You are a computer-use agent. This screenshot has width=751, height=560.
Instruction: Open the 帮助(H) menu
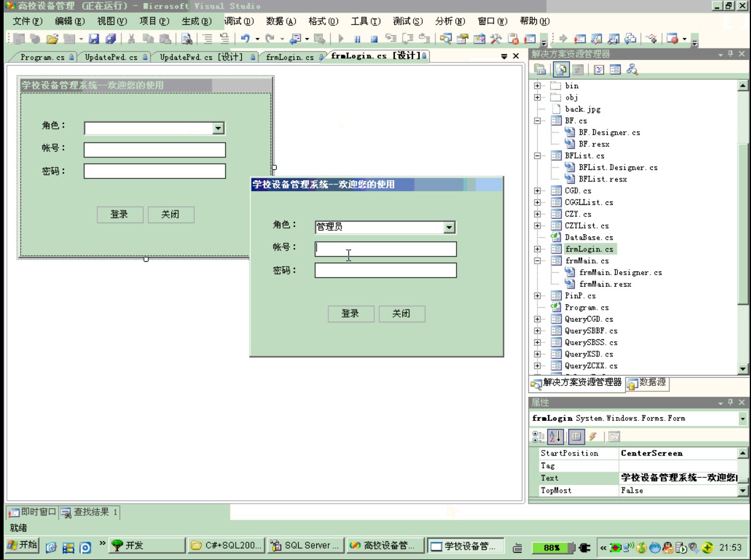coord(535,21)
